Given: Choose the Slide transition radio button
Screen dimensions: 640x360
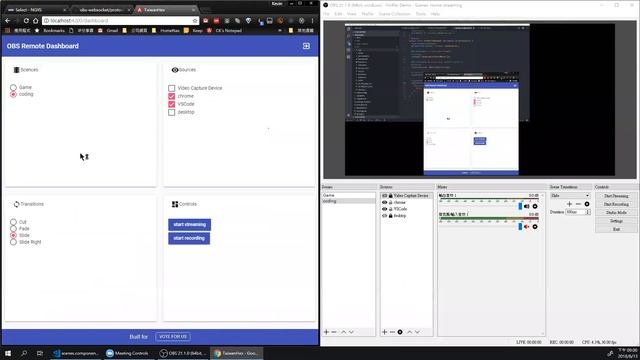Looking at the screenshot, I should [x=13, y=236].
